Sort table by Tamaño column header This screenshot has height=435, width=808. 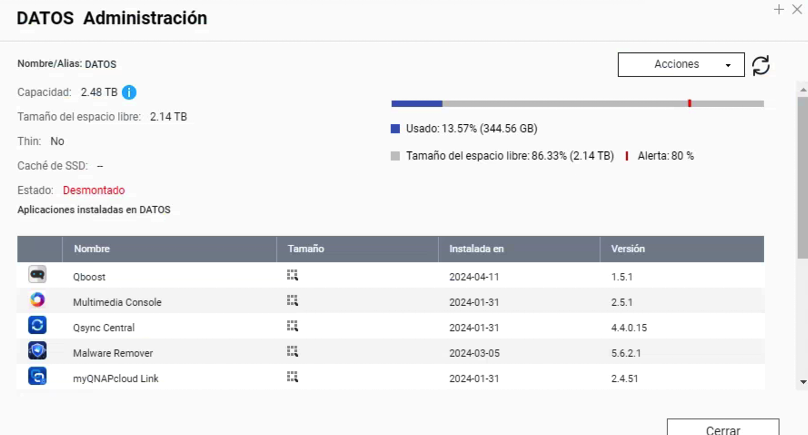click(x=306, y=249)
